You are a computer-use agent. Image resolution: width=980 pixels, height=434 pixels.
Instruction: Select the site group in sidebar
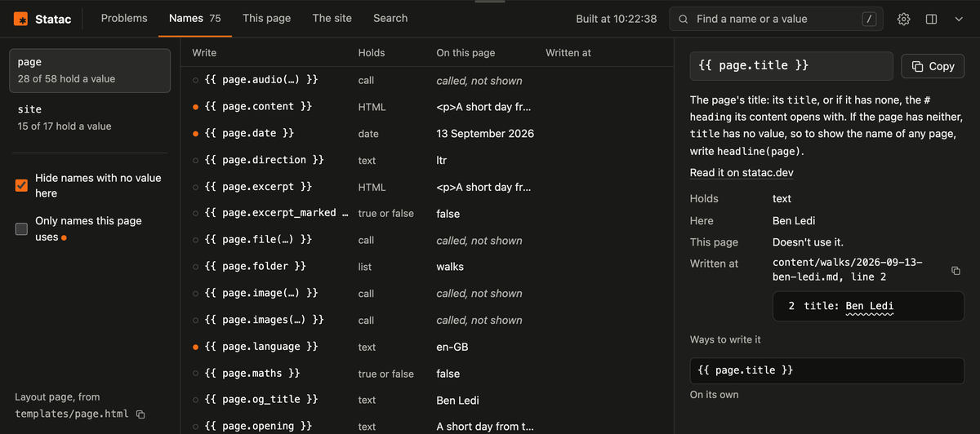coord(90,117)
